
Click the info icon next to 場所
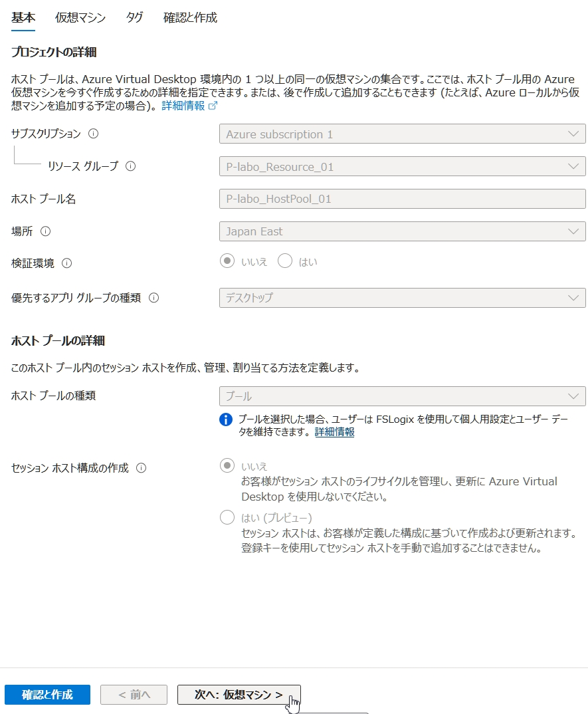[45, 231]
